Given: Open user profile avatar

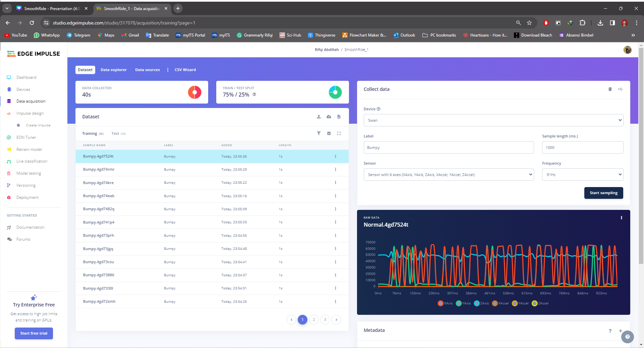Looking at the screenshot, I should 627,50.
